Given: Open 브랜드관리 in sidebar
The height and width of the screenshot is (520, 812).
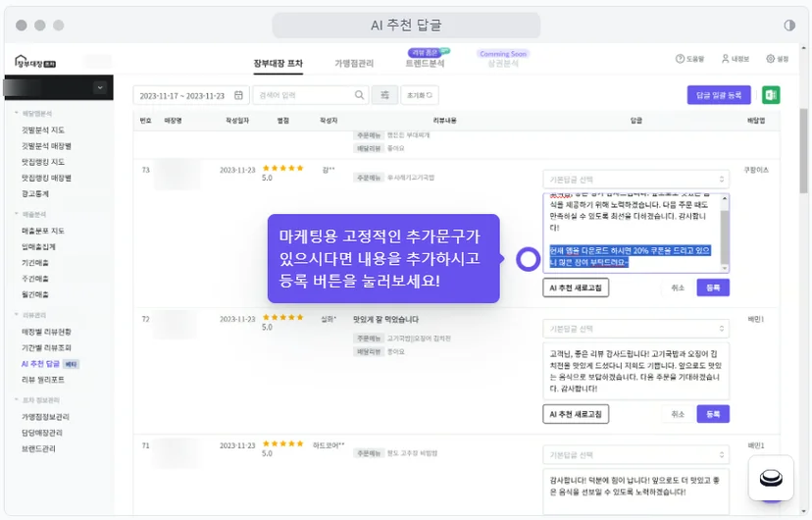Looking at the screenshot, I should point(38,449).
